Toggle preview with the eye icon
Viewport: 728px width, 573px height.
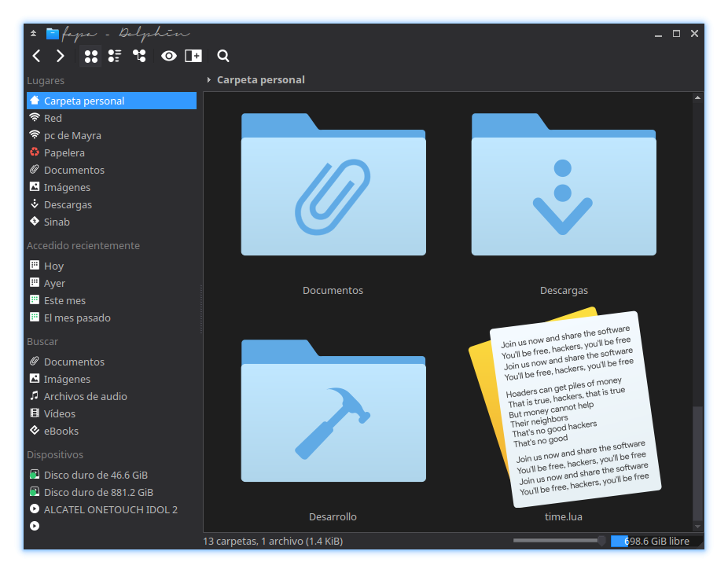pos(169,56)
